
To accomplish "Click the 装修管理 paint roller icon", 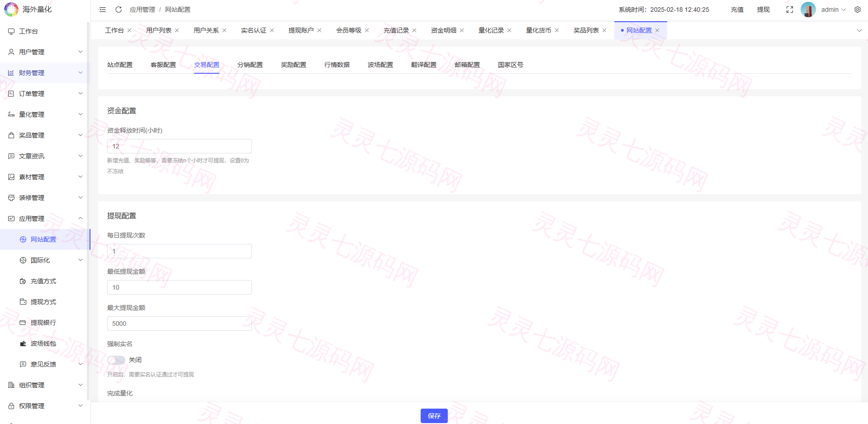I will pyautogui.click(x=11, y=198).
